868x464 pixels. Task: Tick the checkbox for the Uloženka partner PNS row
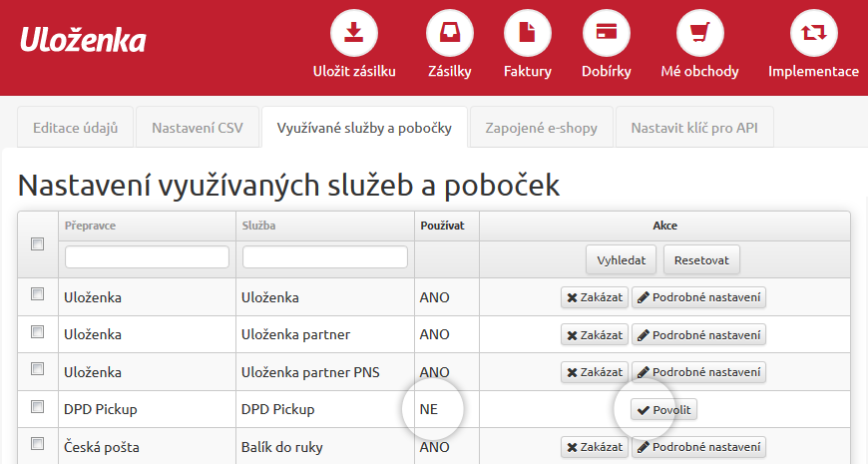(37, 368)
